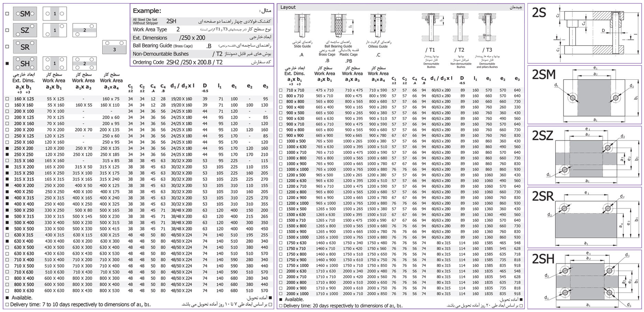Select work area 2 icon beside SH
The width and height of the screenshot is (644, 312).
(x=85, y=63)
